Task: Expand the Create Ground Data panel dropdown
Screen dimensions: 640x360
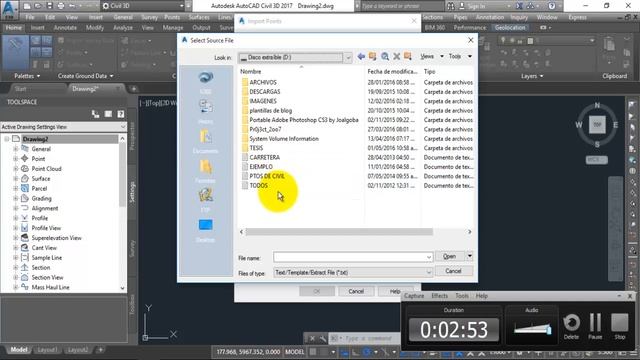Action: pos(111,76)
